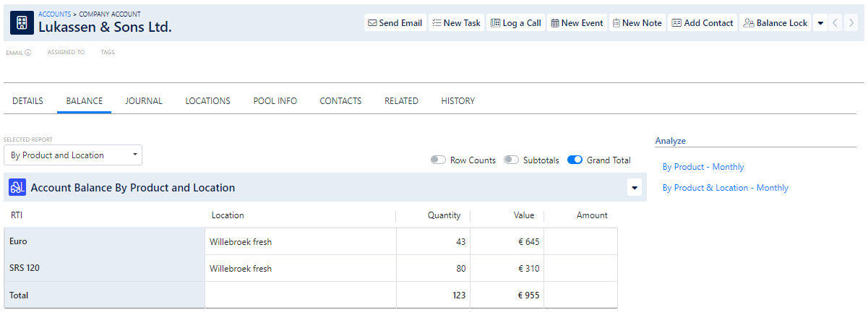
Task: Create a New Task
Action: 456,23
